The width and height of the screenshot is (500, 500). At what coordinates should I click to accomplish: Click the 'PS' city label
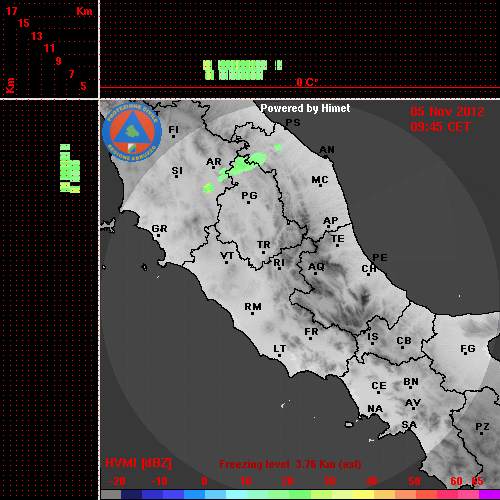click(x=293, y=123)
